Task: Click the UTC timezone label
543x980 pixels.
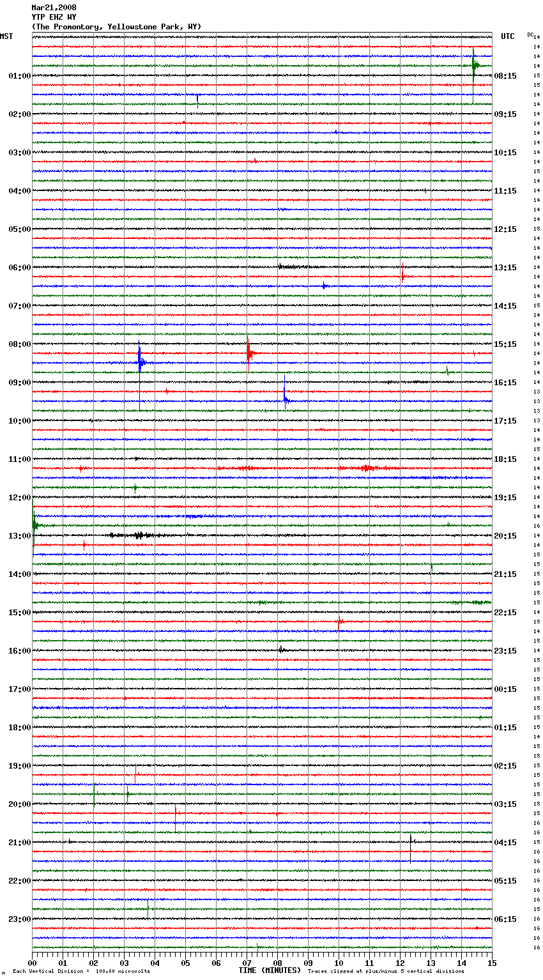Action: click(x=507, y=36)
